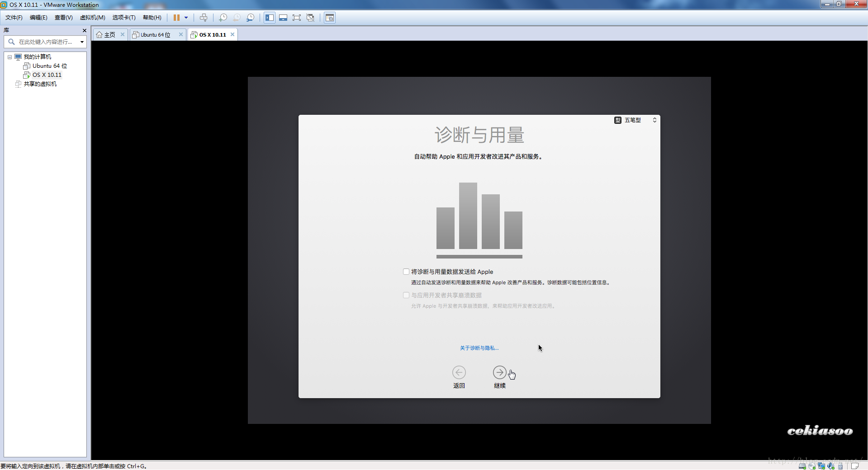Screen dimensions: 868x470
Task: Open the 编辑(E) menu
Action: coord(38,18)
